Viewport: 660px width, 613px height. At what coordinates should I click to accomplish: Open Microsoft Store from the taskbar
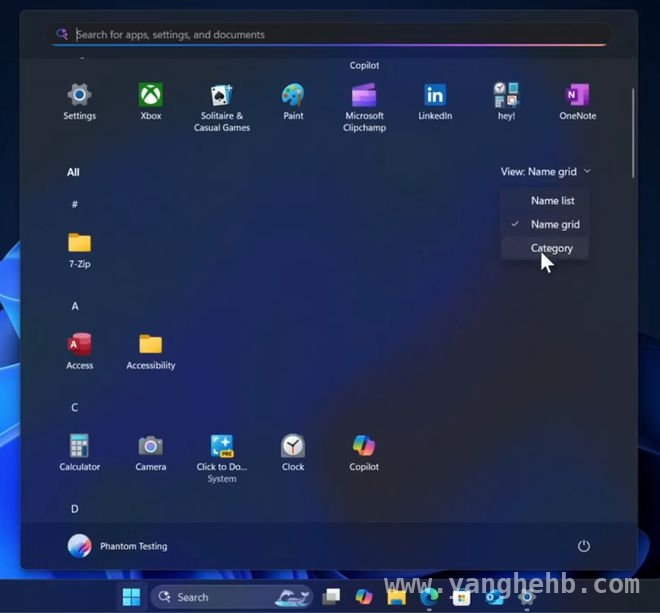pyautogui.click(x=461, y=597)
